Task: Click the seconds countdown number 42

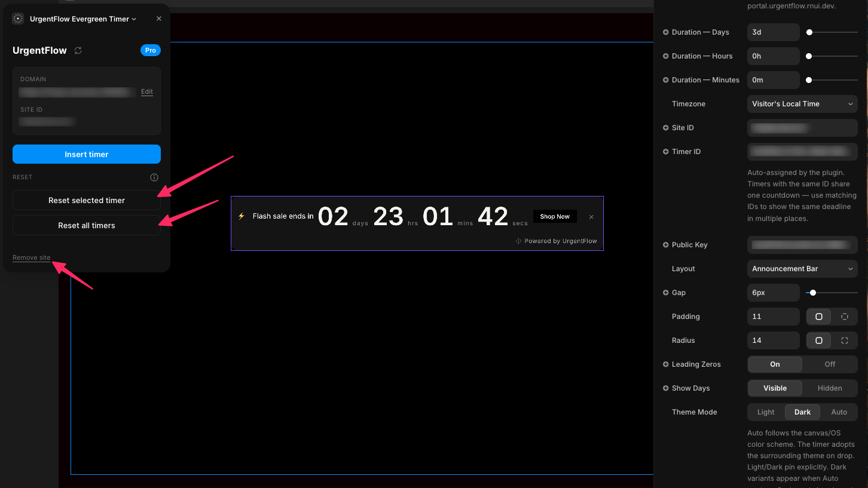Action: [x=493, y=216]
